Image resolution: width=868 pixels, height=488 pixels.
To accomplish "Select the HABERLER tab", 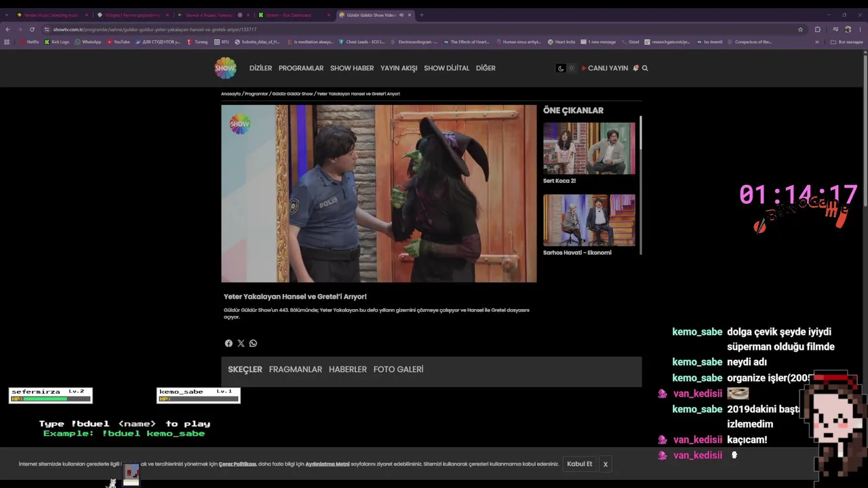I will coord(348,369).
